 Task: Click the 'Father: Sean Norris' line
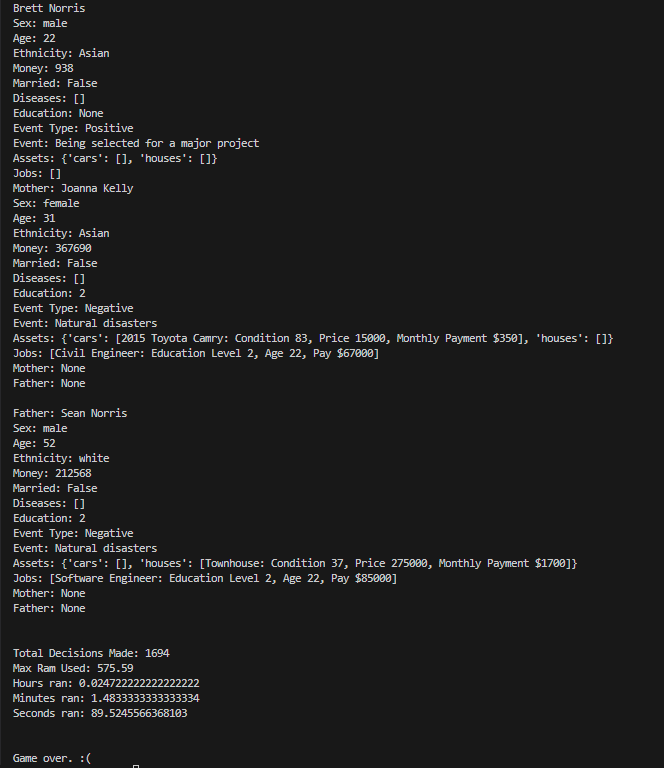(70, 413)
